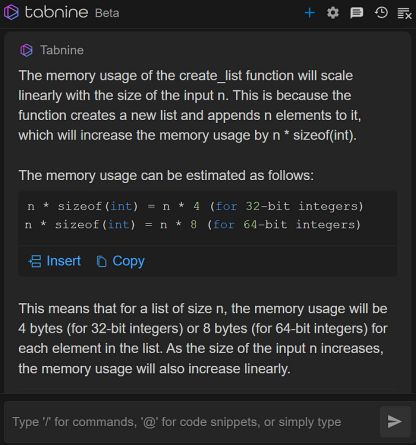This screenshot has height=445, width=416.
Task: Click the code line for 64-bit integers
Action: click(193, 225)
